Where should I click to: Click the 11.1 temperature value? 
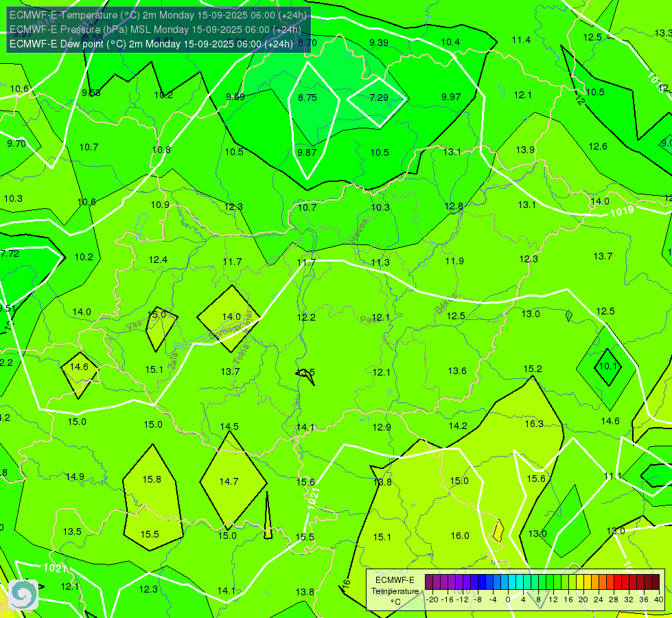[x=612, y=476]
